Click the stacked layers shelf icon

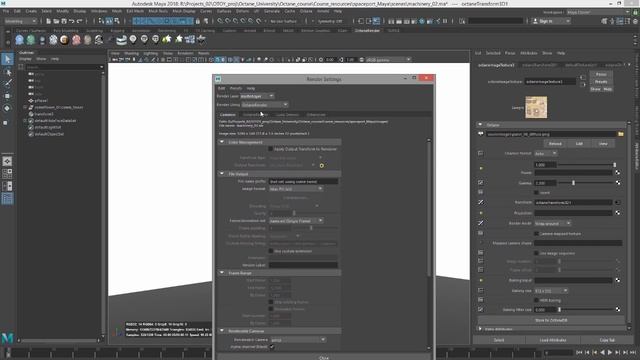click(x=122, y=40)
